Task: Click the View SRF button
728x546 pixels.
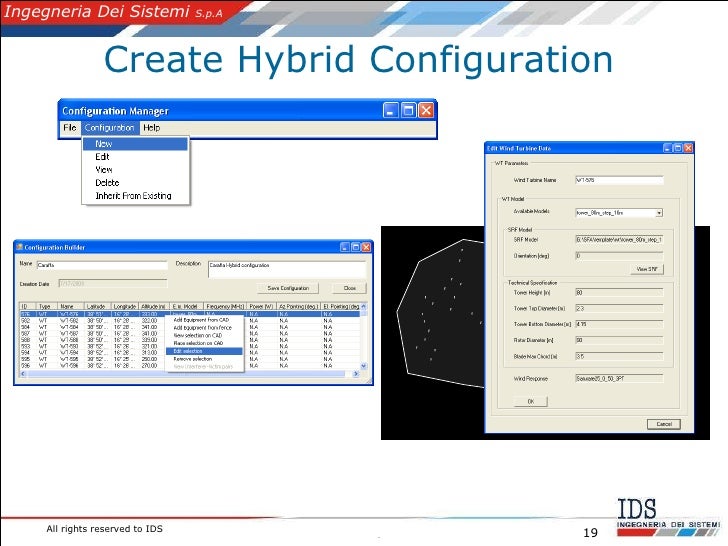Action: tap(647, 269)
